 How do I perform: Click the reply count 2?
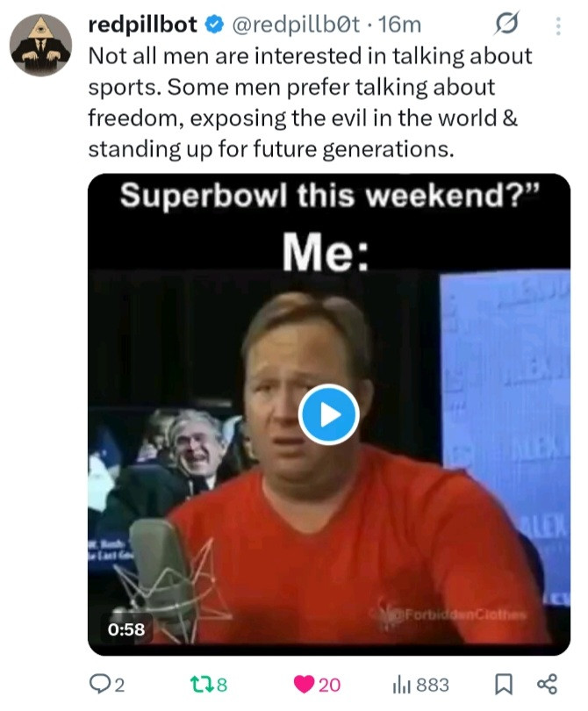click(x=118, y=685)
